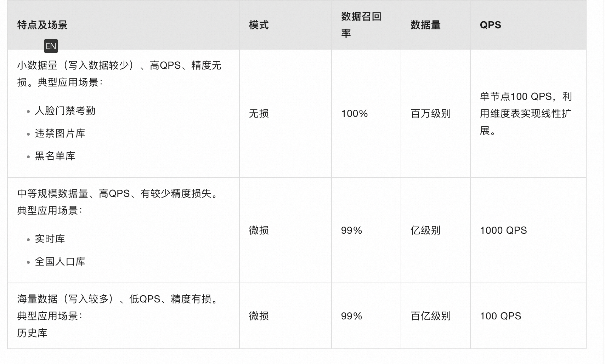Click the 数据量 column header
The image size is (605, 364).
tap(425, 25)
